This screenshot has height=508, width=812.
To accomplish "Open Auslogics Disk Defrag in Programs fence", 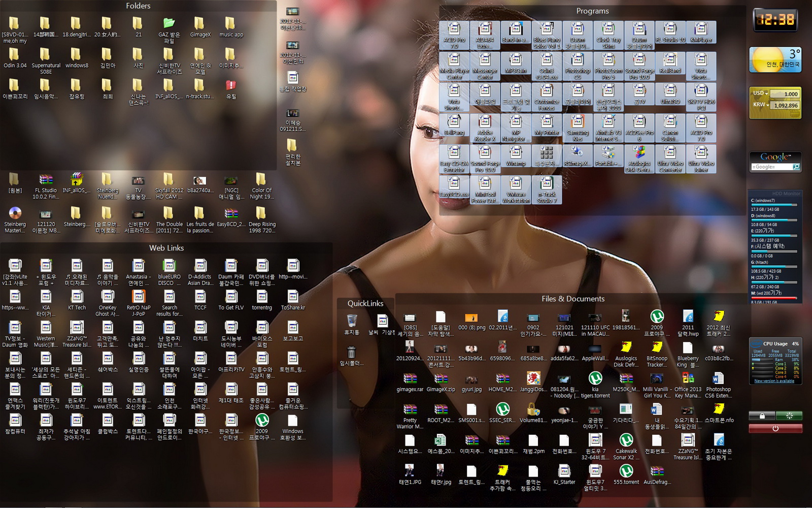I will coord(639,158).
